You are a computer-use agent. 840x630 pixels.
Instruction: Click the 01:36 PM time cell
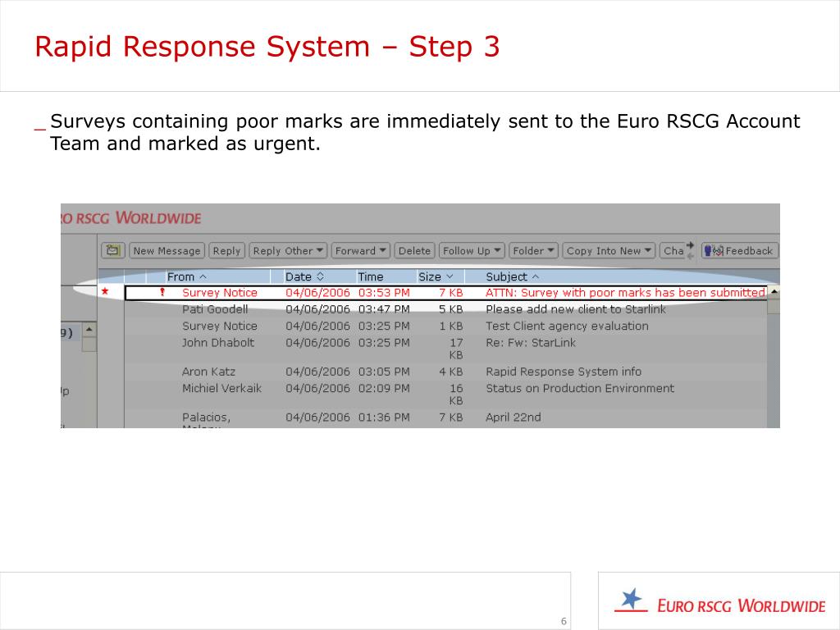(x=384, y=417)
